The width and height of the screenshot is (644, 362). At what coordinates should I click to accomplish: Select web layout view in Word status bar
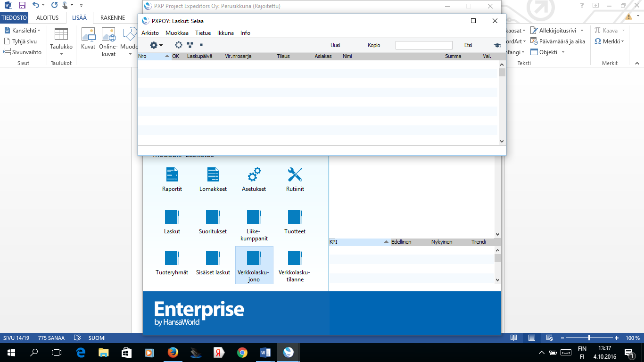[549, 338]
